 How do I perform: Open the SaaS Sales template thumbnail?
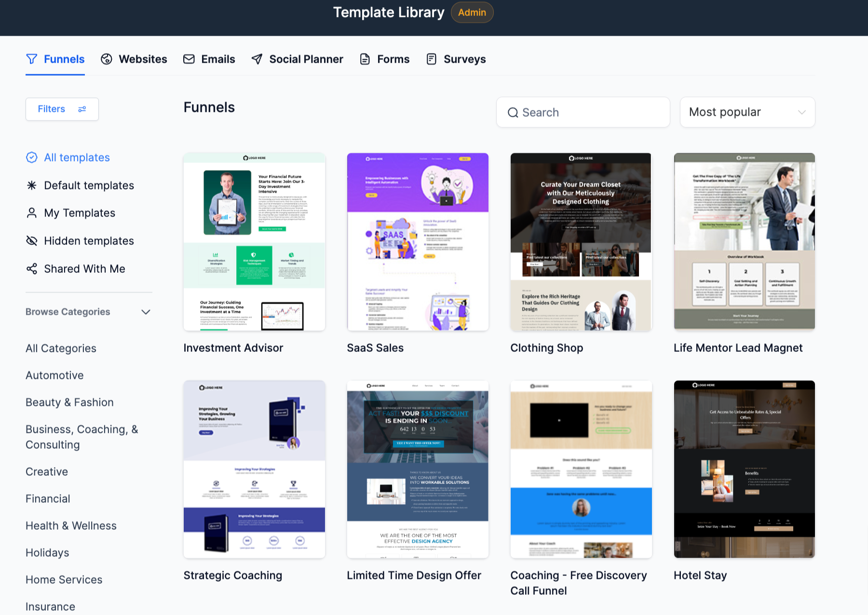418,242
